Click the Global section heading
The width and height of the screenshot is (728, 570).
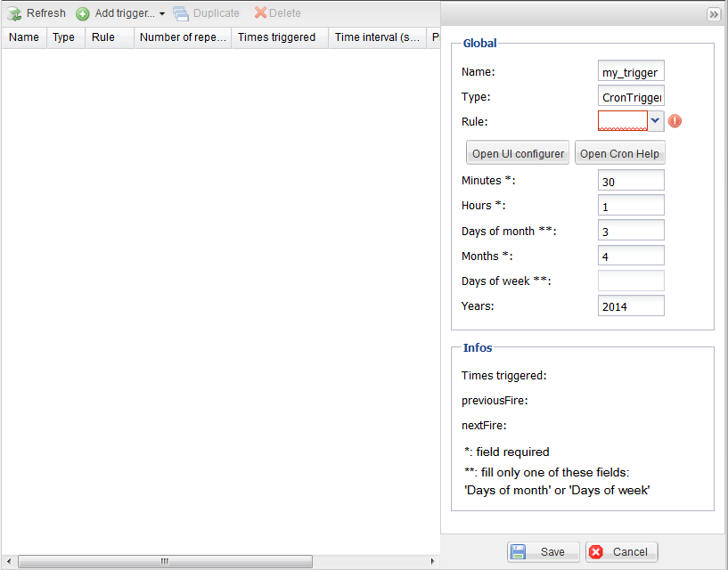(x=479, y=43)
